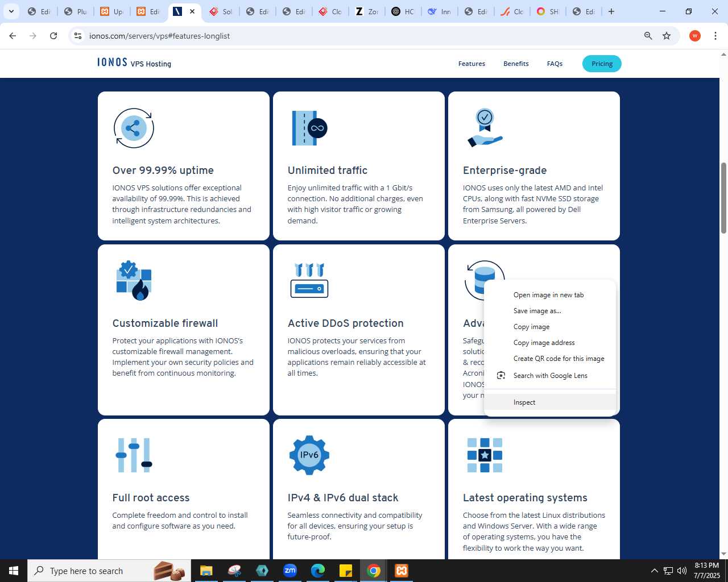Screen dimensions: 728x582
Task: Switch to the HC browser tab
Action: click(x=403, y=11)
